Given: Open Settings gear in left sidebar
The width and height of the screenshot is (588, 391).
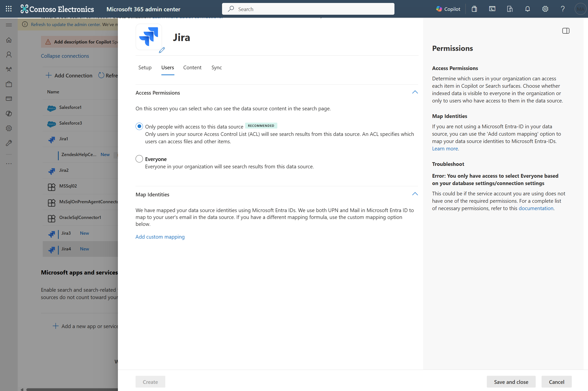Looking at the screenshot, I should [x=9, y=128].
